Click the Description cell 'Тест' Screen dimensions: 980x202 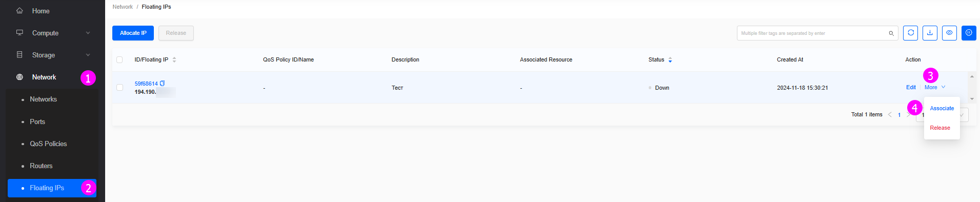397,88
